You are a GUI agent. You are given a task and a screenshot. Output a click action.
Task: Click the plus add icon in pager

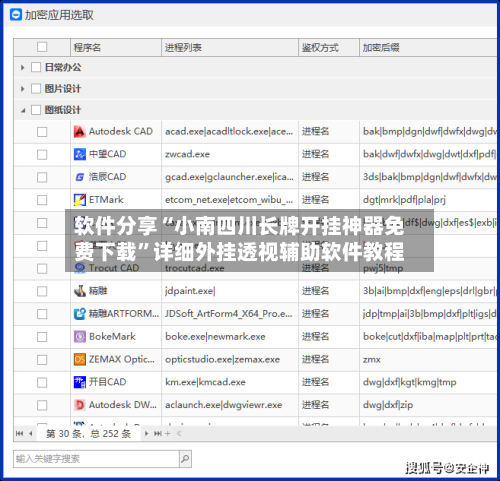click(168, 433)
